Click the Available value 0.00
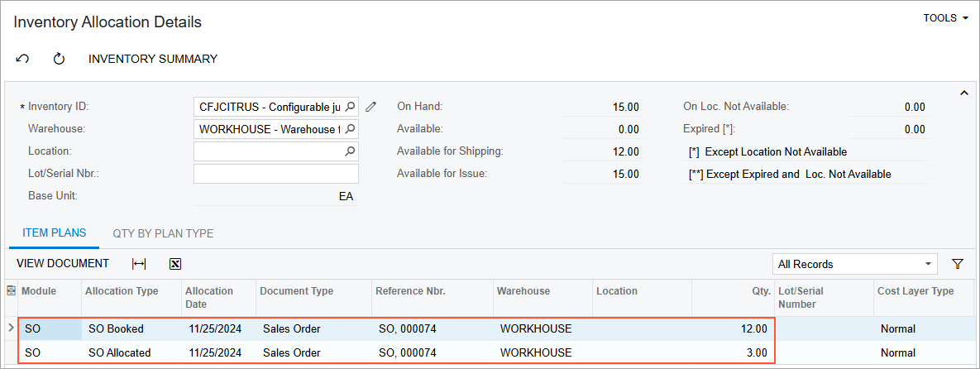Viewport: 980px width, 369px height. (x=629, y=129)
